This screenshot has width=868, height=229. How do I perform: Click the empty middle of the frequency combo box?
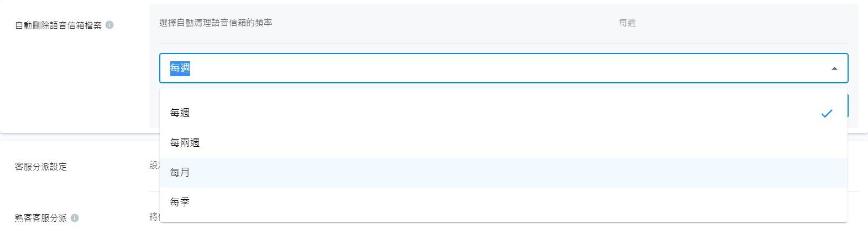[x=498, y=68]
